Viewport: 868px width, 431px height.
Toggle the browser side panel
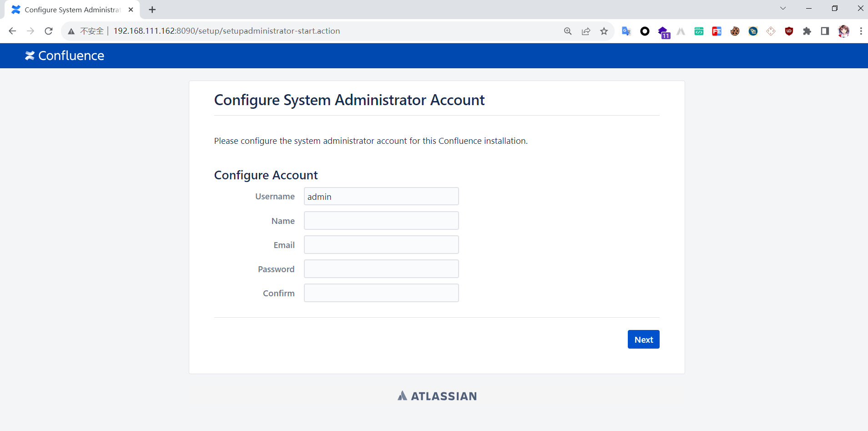[825, 31]
